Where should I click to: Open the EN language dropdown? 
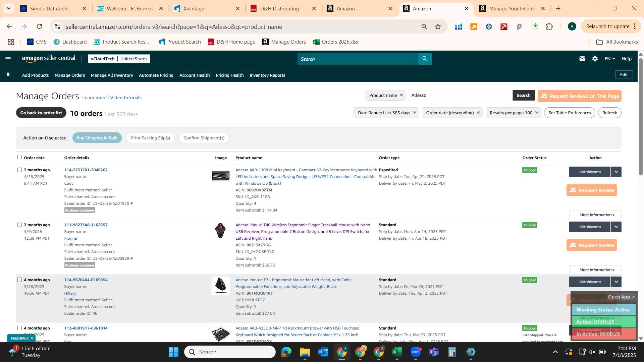coord(609,59)
